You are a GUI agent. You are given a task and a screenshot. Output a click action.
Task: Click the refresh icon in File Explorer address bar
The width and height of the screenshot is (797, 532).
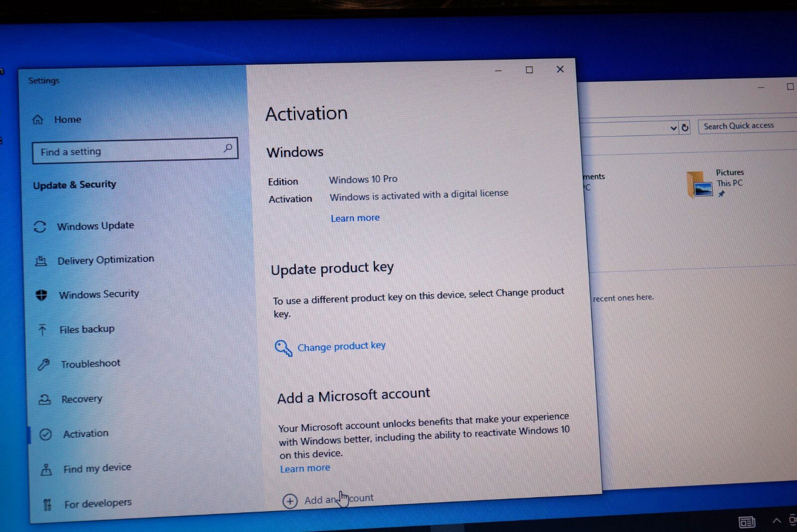pos(685,128)
